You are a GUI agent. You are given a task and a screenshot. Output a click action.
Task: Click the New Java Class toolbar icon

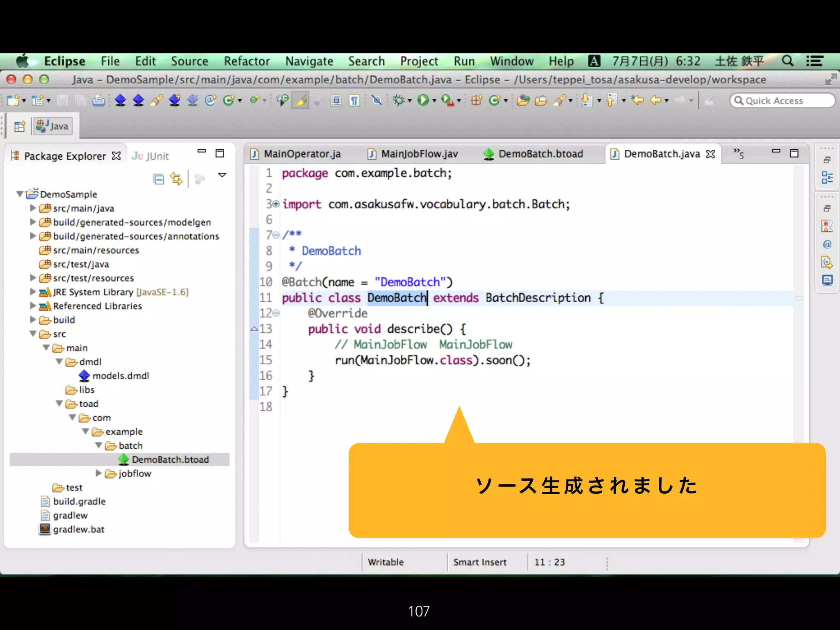229,100
